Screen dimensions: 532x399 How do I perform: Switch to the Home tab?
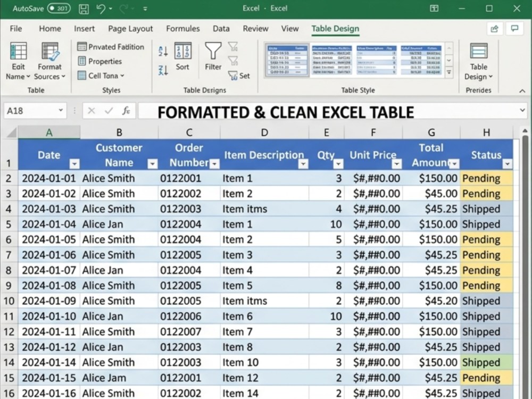[50, 29]
